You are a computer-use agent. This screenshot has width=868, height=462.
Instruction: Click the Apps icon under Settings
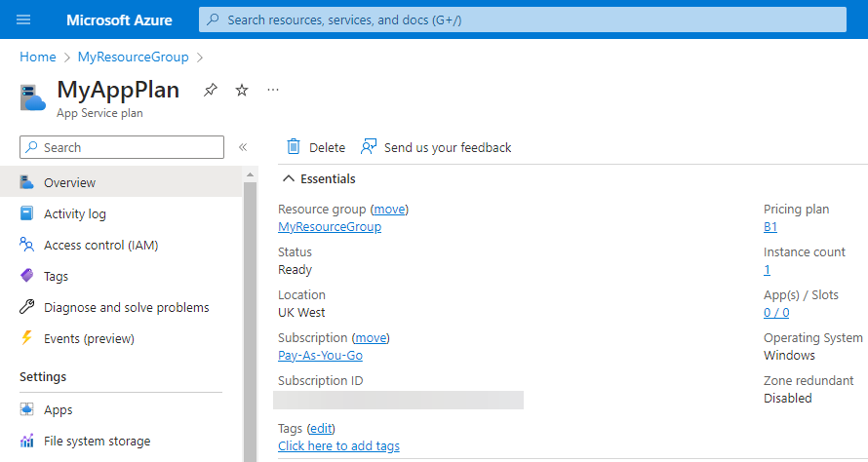(26, 409)
